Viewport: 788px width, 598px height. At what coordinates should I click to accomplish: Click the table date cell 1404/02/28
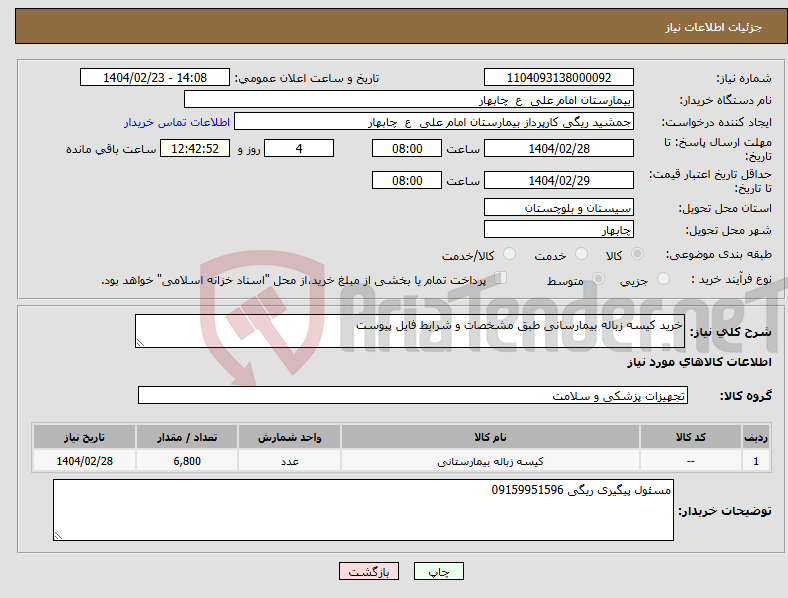[84, 461]
